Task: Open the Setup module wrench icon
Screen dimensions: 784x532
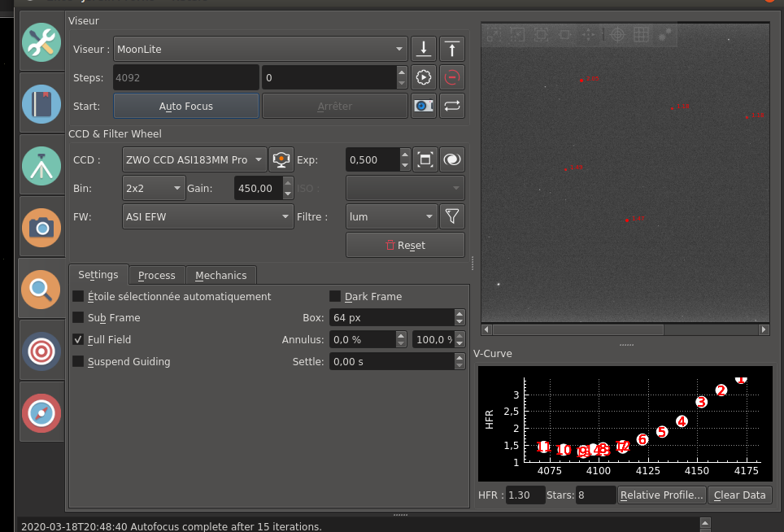Action: point(41,42)
